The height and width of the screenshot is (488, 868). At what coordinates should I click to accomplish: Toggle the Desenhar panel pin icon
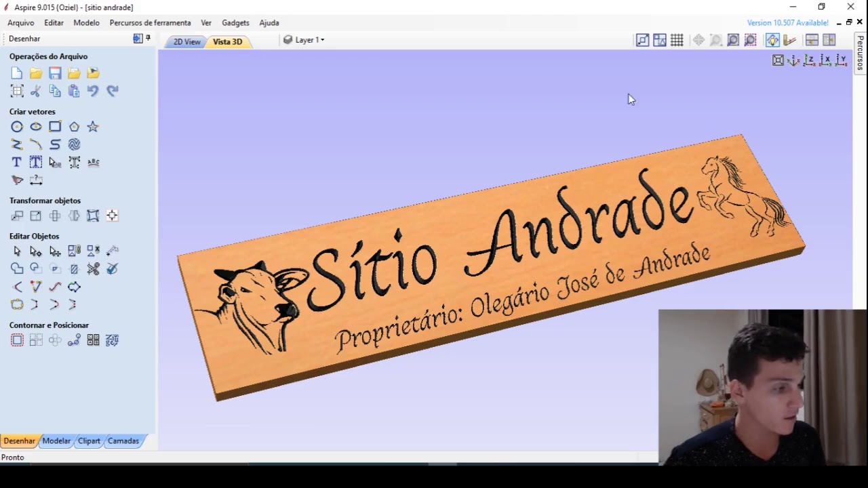coord(149,39)
